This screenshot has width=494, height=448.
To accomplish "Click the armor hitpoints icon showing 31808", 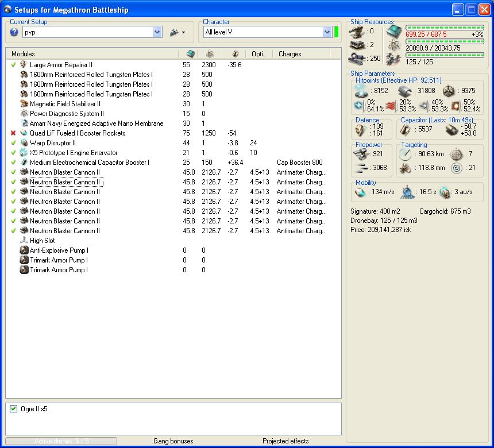I will point(405,91).
